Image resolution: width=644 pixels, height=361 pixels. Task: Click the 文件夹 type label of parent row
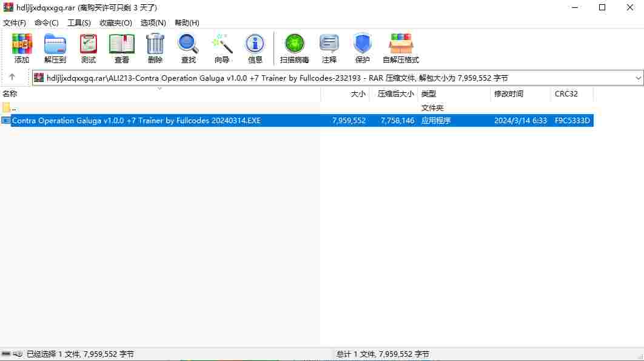(x=432, y=108)
